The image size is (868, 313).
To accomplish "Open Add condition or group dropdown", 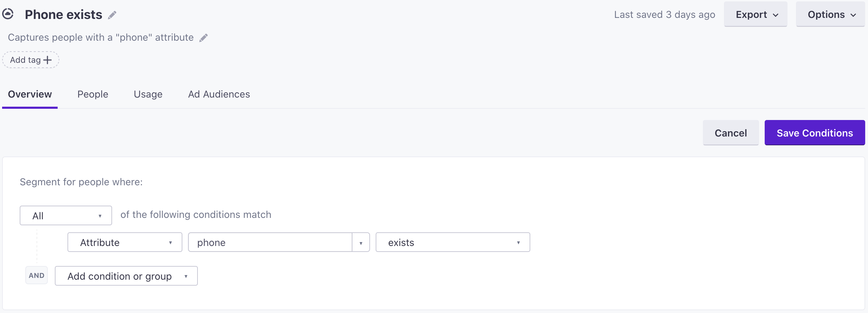I will [x=126, y=276].
